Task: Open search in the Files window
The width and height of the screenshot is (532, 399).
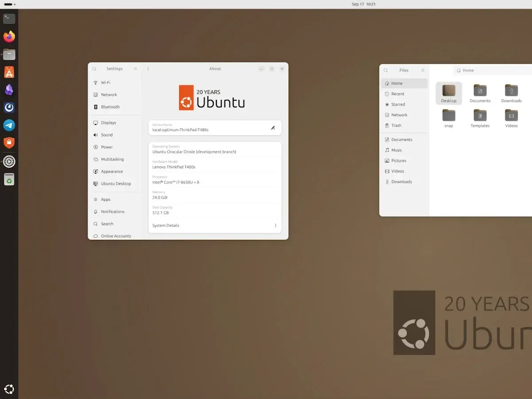Action: [x=385, y=70]
